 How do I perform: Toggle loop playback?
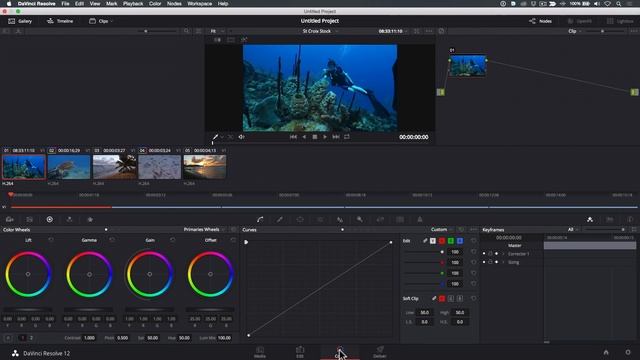tap(347, 137)
